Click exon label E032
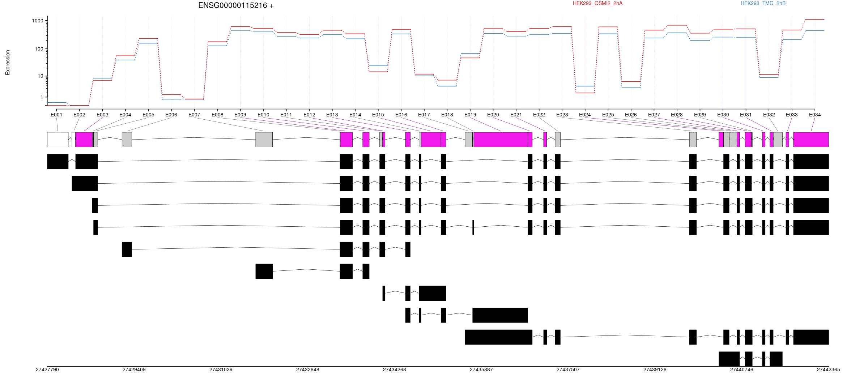This screenshot has height=376, width=868. [769, 115]
